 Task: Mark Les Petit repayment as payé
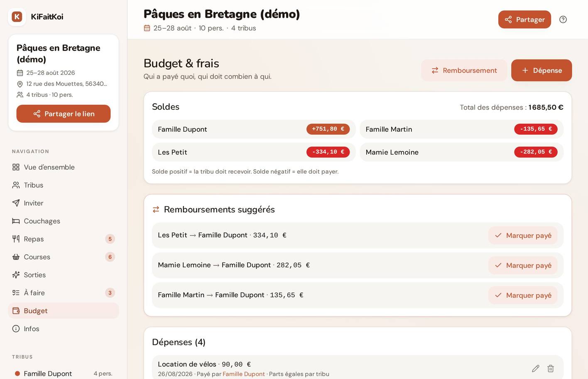click(523, 235)
